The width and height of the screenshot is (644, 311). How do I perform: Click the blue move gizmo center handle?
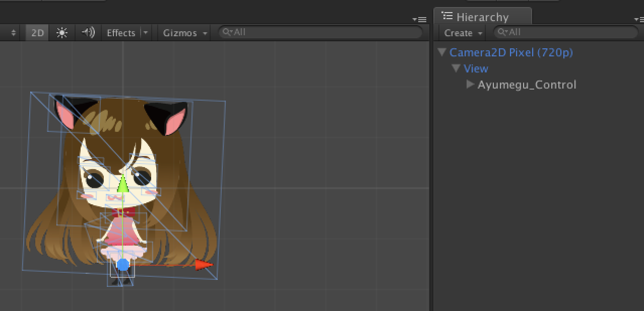tap(122, 264)
